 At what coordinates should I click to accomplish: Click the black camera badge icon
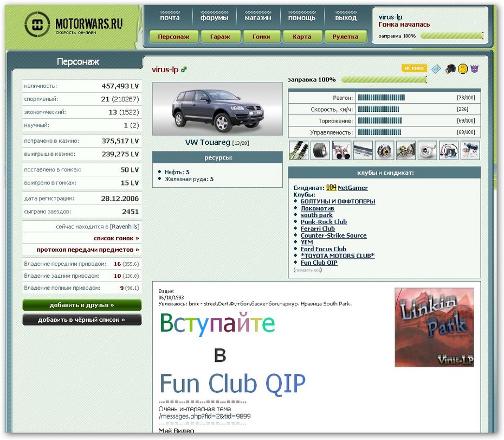(x=450, y=68)
